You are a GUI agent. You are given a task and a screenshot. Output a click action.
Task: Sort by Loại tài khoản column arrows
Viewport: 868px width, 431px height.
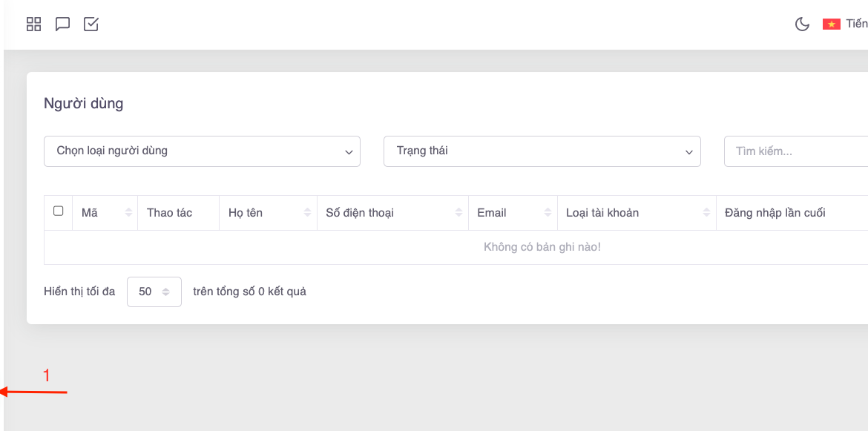(706, 213)
